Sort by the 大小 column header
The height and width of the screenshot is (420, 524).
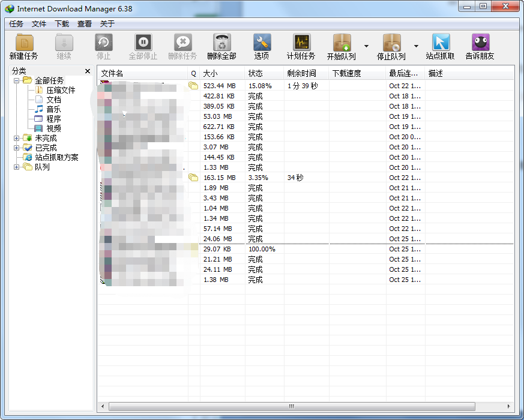click(x=222, y=73)
